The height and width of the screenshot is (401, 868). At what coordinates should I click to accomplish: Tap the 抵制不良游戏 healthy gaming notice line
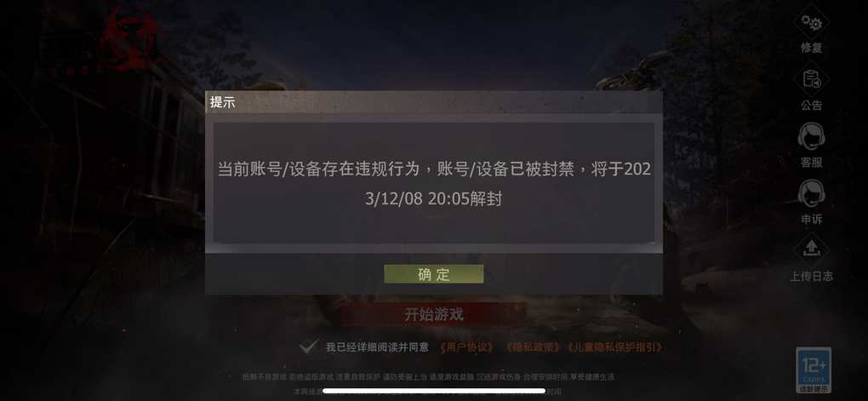click(428, 376)
